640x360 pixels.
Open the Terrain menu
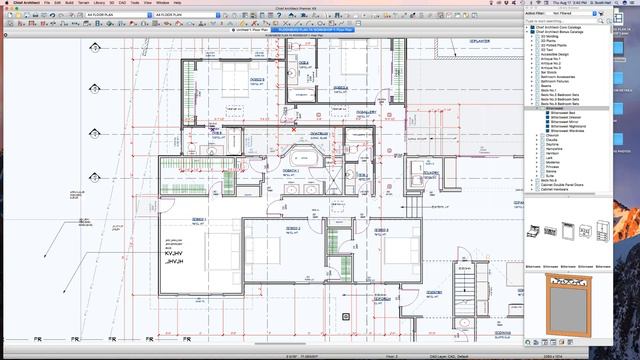tap(83, 2)
